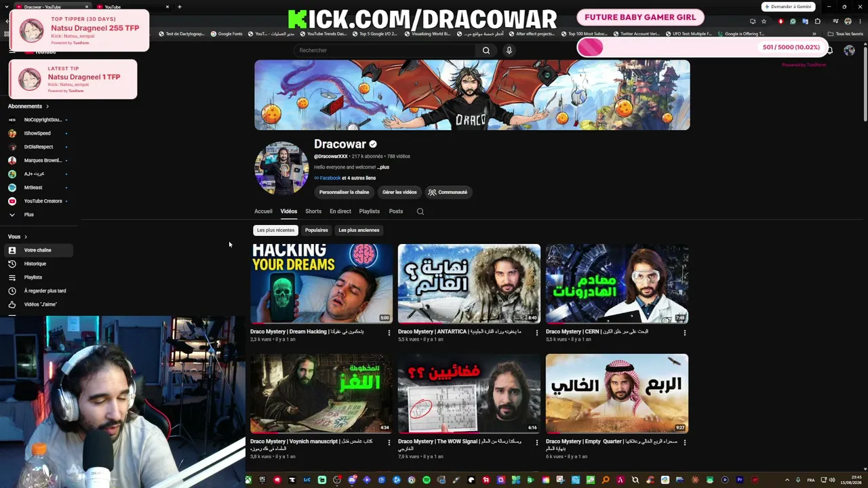The image size is (868, 488).
Task: Open the CERN video thumbnail
Action: pos(617,283)
